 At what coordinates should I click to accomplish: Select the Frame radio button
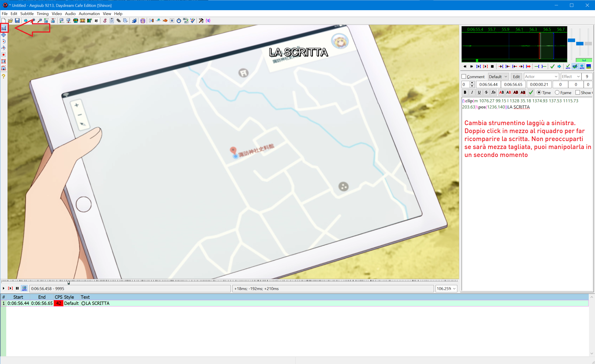(557, 93)
